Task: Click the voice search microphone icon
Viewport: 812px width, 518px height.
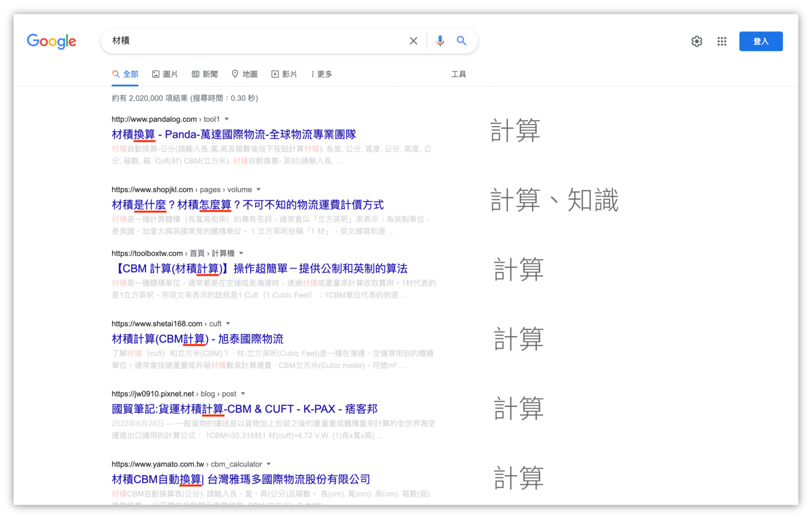Action: [440, 41]
